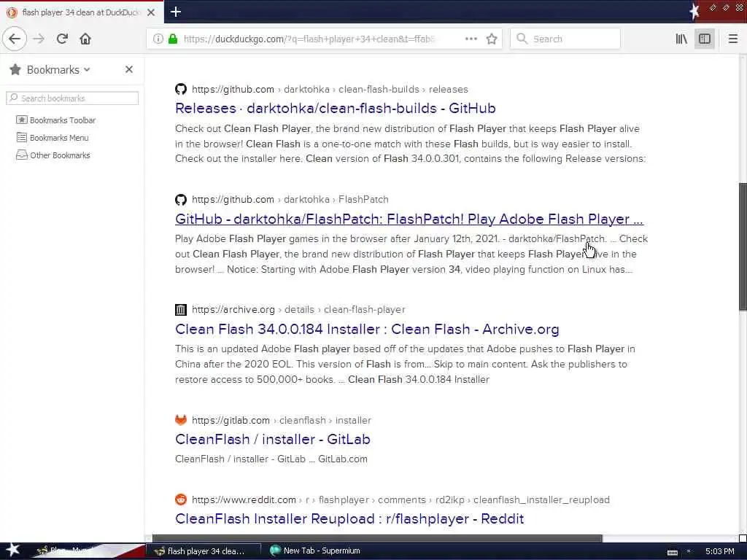The width and height of the screenshot is (747, 560).
Task: Click the GitLab fox favicon
Action: 181,420
